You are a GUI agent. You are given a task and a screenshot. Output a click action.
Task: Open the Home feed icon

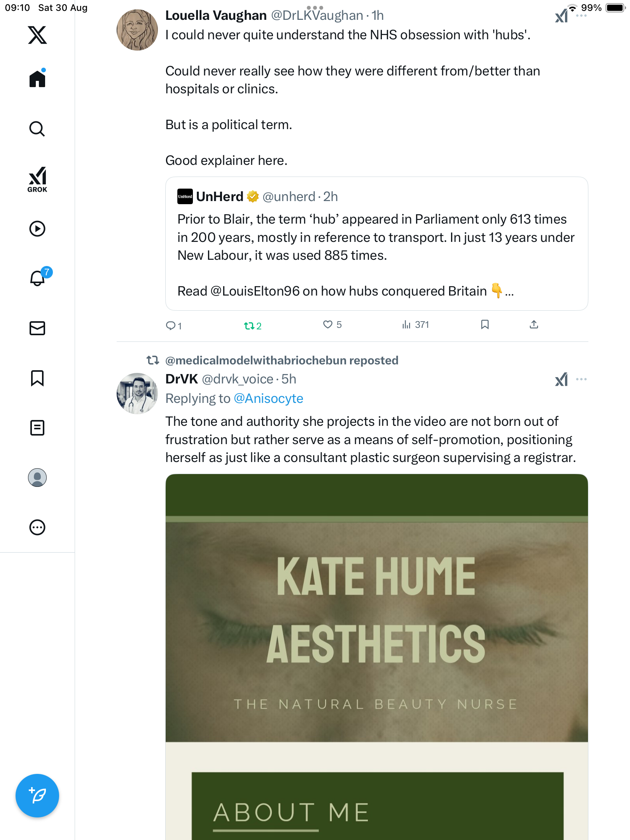pos(37,79)
